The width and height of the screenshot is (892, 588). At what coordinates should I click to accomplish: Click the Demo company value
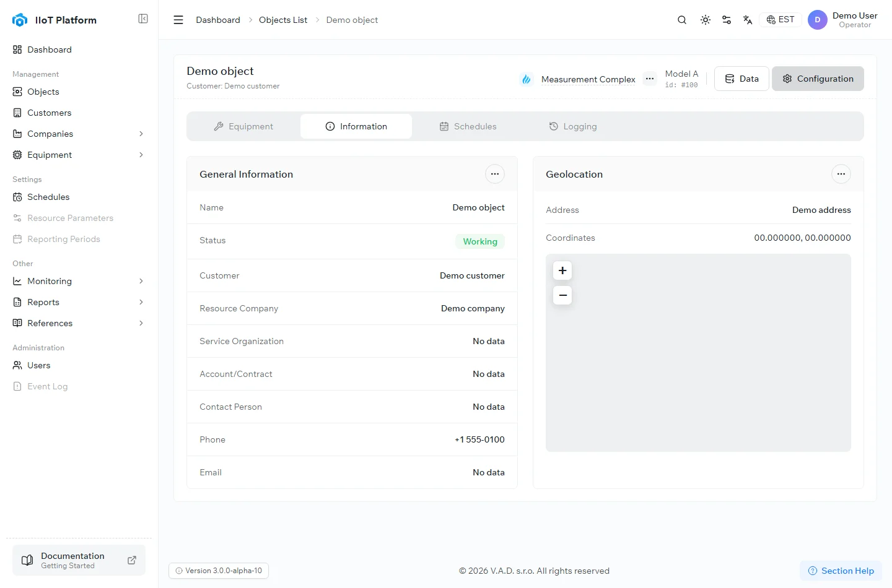click(473, 308)
